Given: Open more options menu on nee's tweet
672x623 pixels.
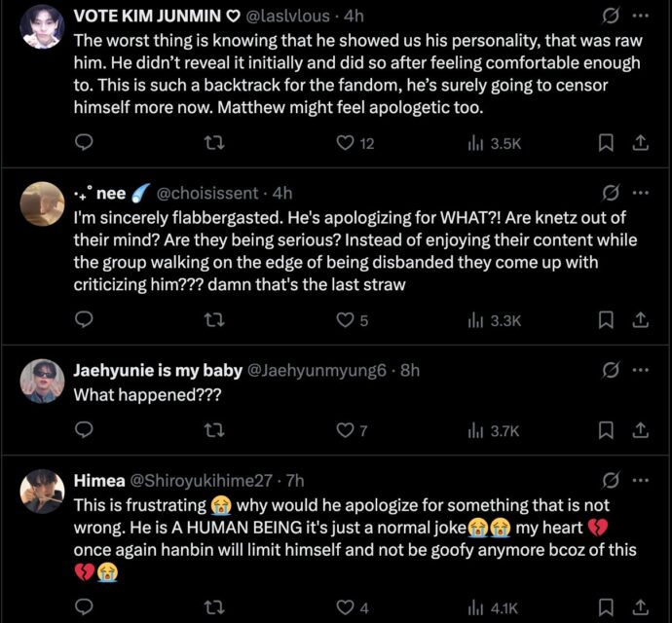Looking at the screenshot, I should click(x=640, y=193).
